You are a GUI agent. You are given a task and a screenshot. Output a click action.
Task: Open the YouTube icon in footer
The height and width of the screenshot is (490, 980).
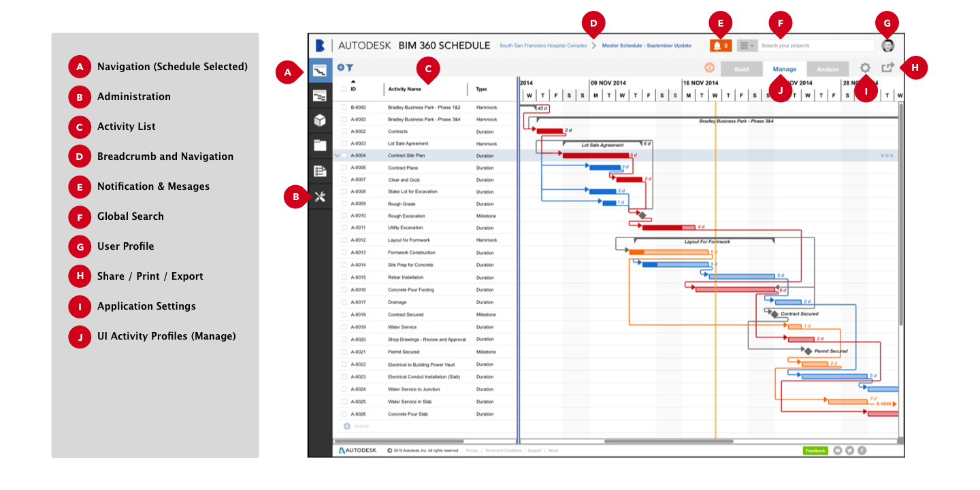click(x=838, y=450)
